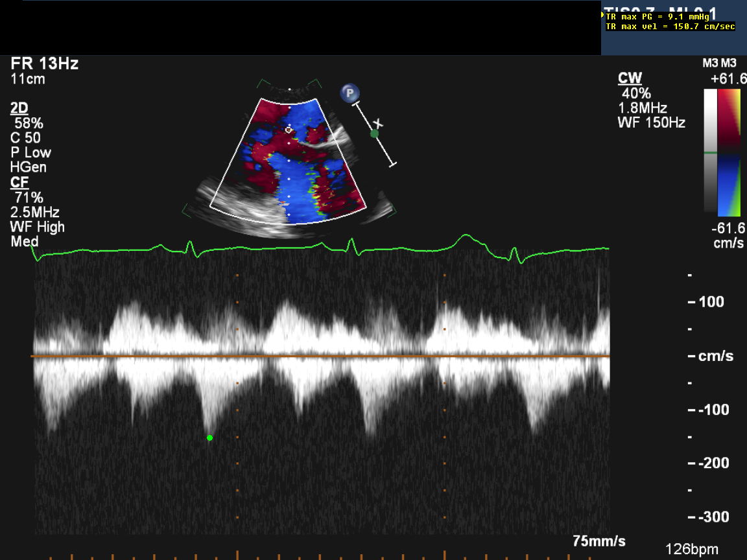Select the 2D mode label

coord(19,108)
